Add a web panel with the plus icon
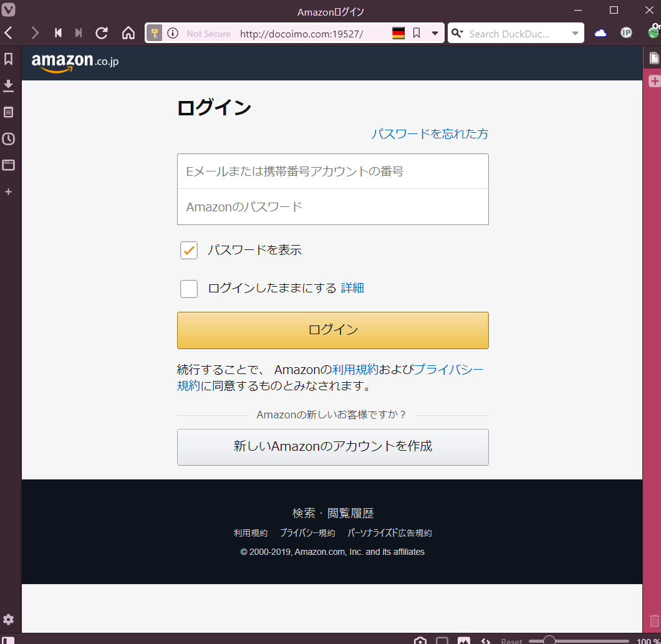This screenshot has width=661, height=644. [x=9, y=192]
